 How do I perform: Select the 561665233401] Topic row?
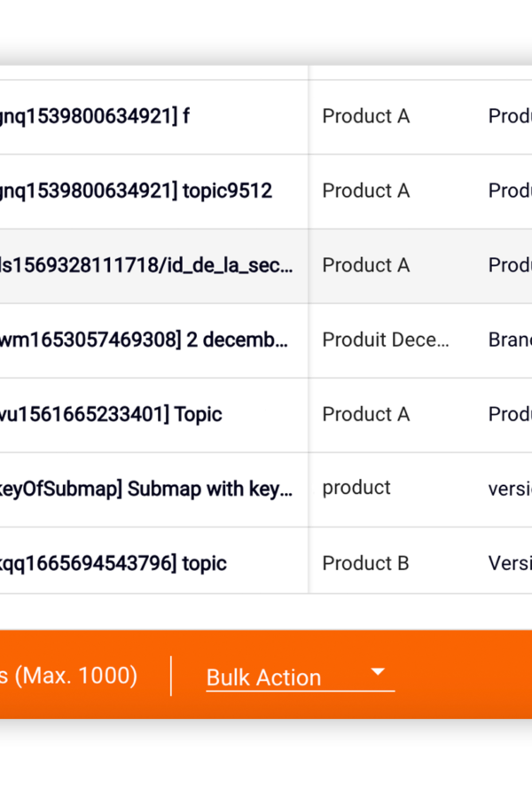click(x=111, y=414)
